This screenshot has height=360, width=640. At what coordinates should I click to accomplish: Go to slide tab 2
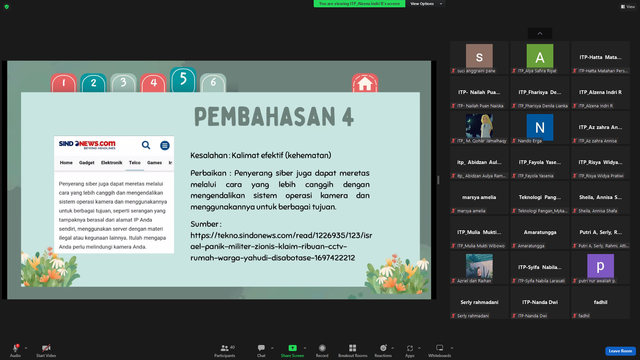click(93, 83)
